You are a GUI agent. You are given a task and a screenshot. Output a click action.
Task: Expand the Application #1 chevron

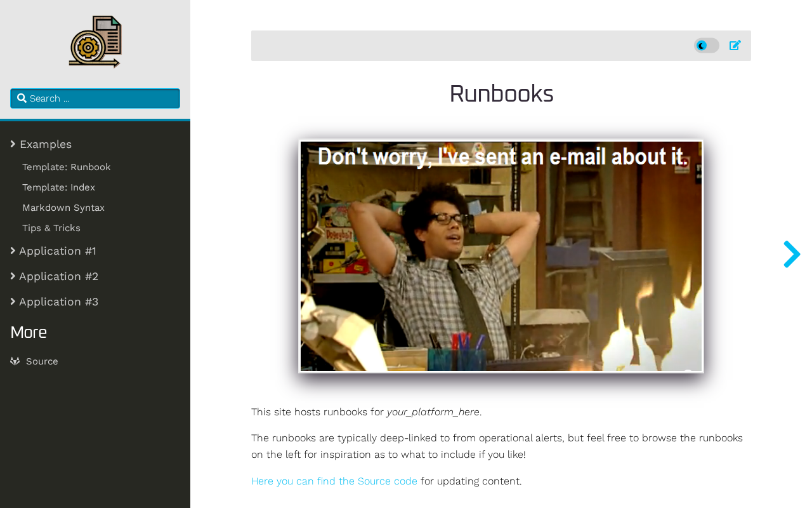pyautogui.click(x=13, y=251)
